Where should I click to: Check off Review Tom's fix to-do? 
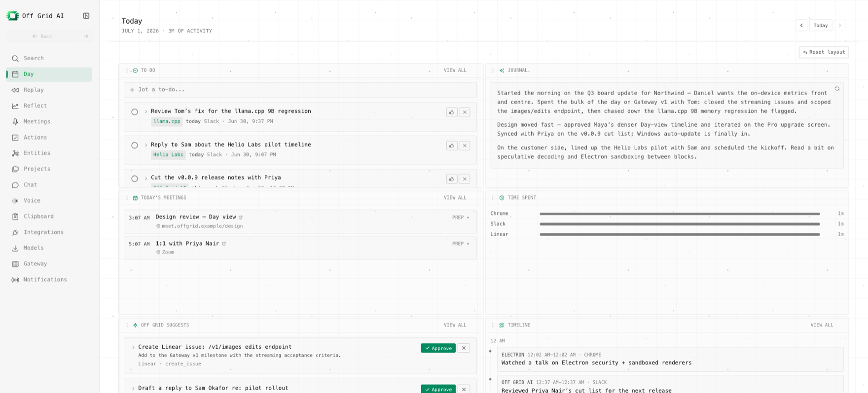click(x=135, y=112)
